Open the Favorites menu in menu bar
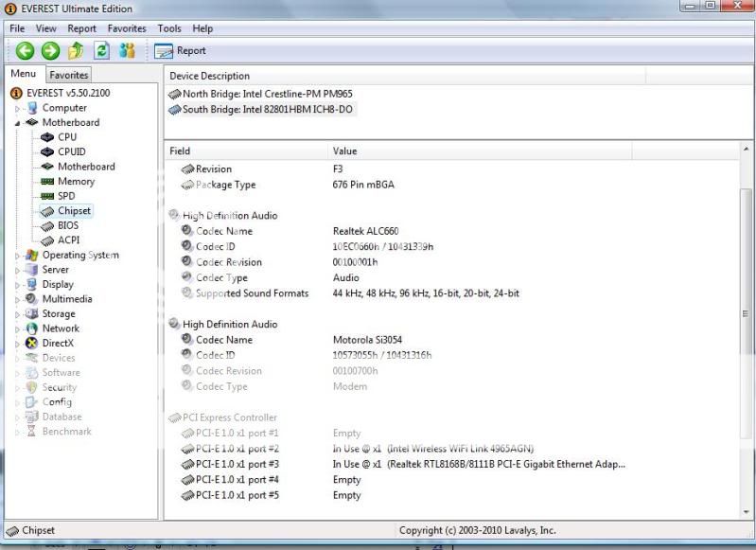 (x=127, y=28)
